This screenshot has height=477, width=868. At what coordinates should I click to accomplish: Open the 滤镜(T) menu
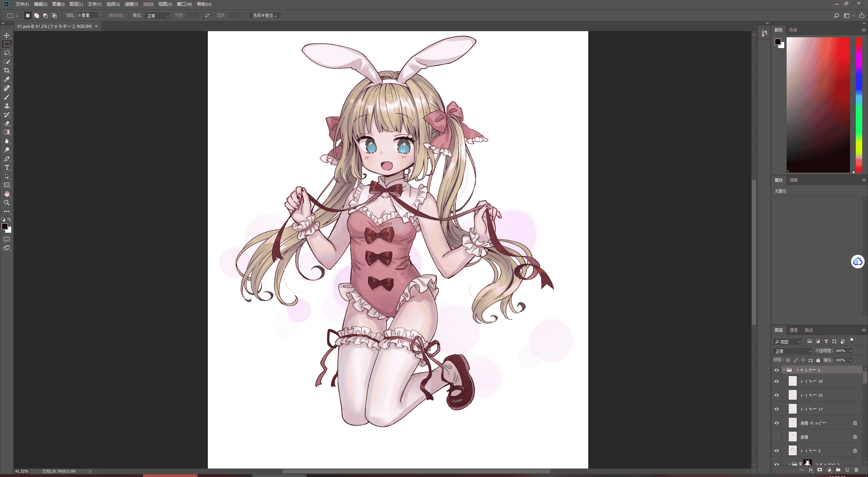pyautogui.click(x=131, y=4)
